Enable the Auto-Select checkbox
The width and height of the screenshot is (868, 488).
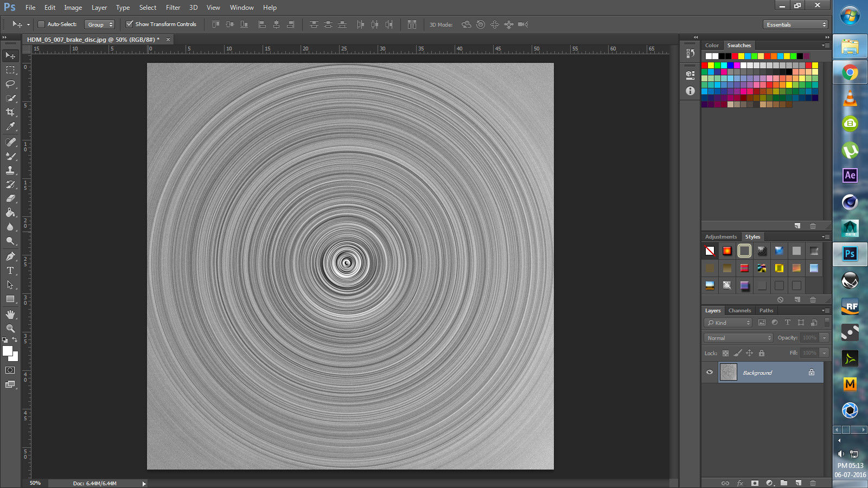pos(41,24)
